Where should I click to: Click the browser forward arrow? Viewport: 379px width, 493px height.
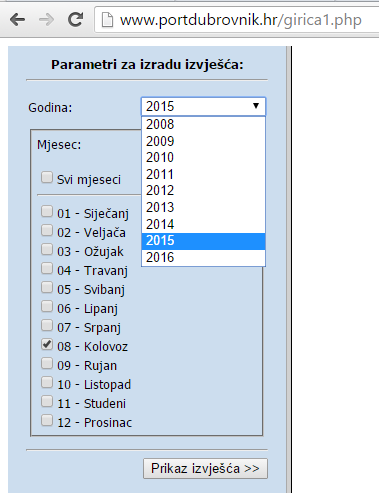(x=46, y=20)
